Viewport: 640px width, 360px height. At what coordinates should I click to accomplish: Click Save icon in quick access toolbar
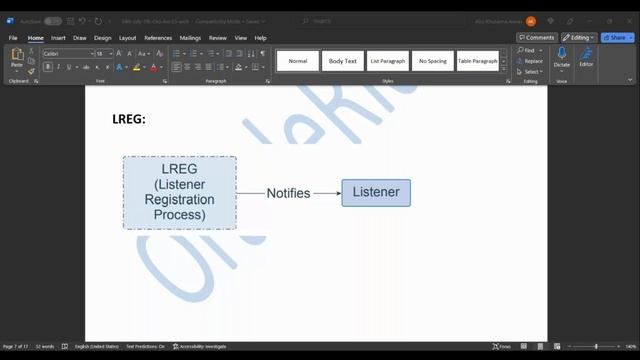70,21
